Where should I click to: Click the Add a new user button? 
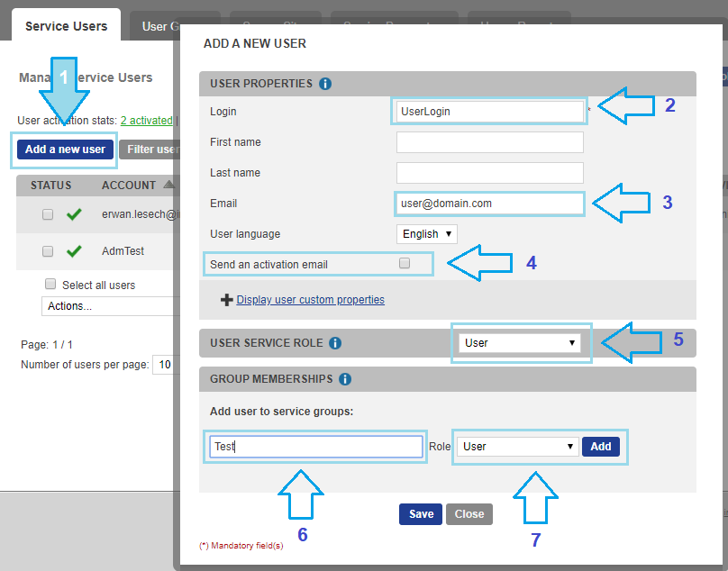tap(65, 150)
